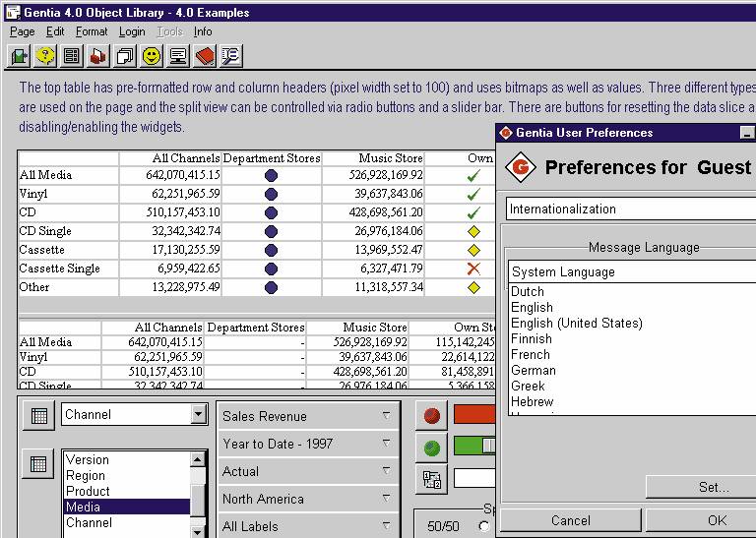The height and width of the screenshot is (538, 756).
Task: Open the Login menu
Action: point(132,31)
